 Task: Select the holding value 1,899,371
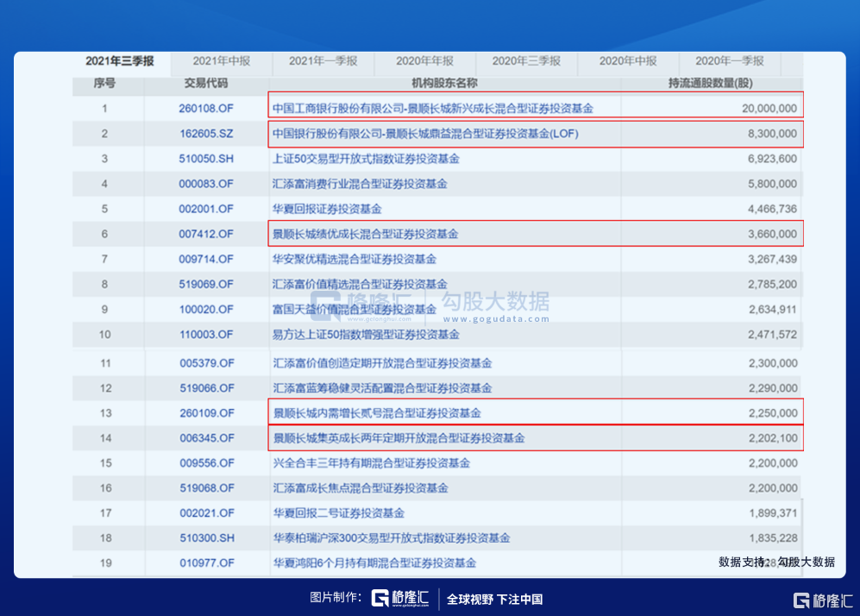point(774,513)
